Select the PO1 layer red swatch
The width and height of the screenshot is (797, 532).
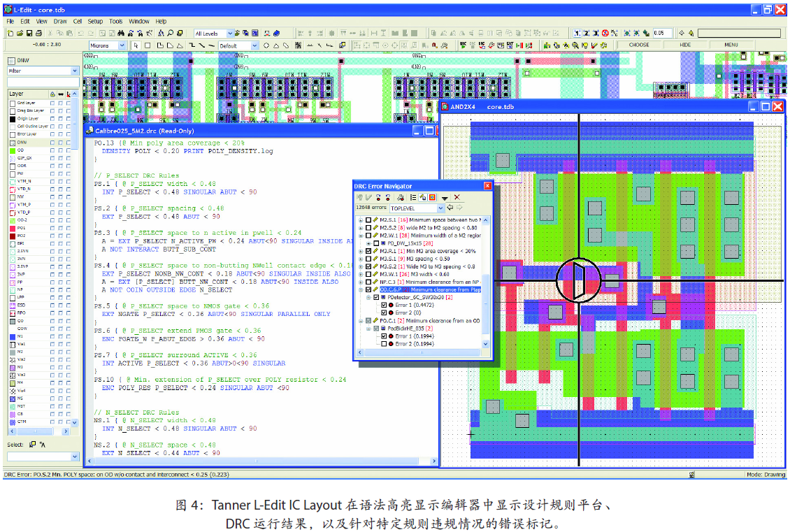point(13,228)
